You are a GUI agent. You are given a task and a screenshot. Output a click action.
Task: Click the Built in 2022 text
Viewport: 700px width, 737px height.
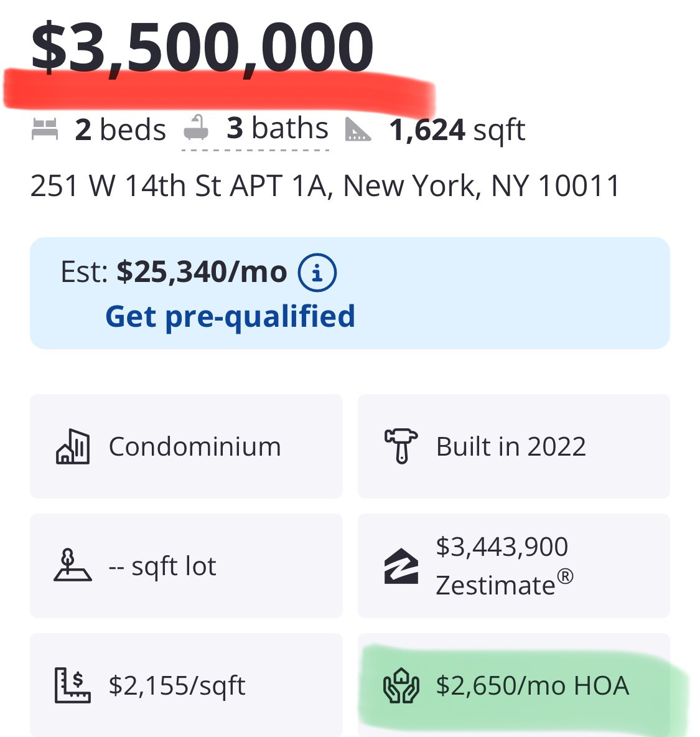511,446
